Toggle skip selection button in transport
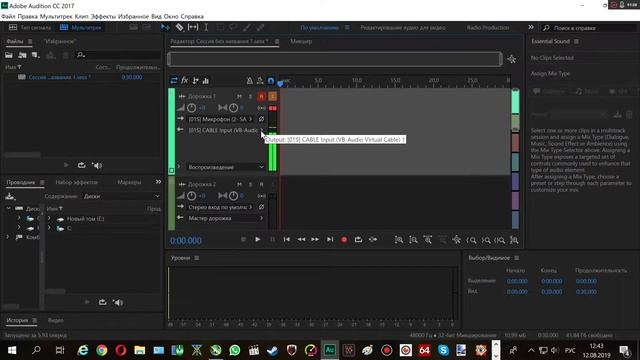 pos(373,240)
